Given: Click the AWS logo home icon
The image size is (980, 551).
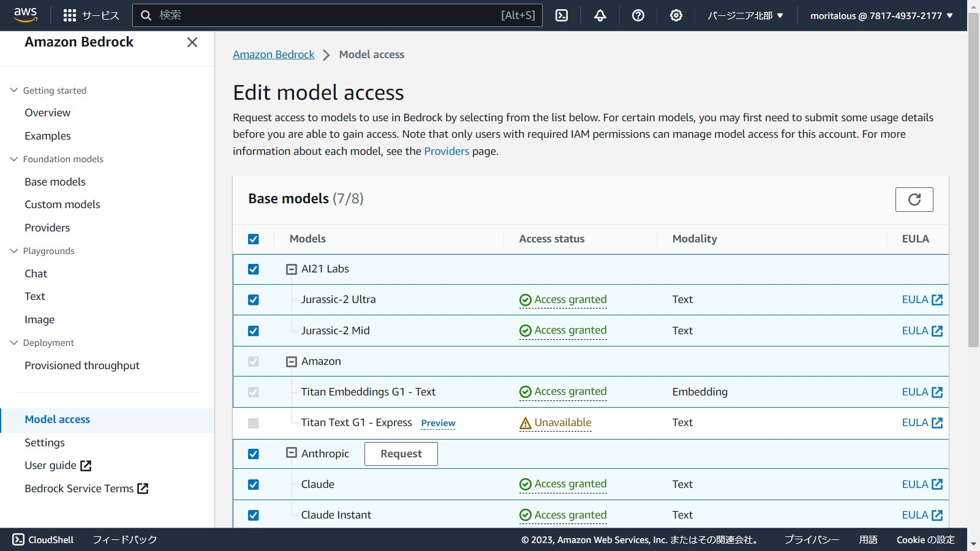Looking at the screenshot, I should pyautogui.click(x=26, y=15).
